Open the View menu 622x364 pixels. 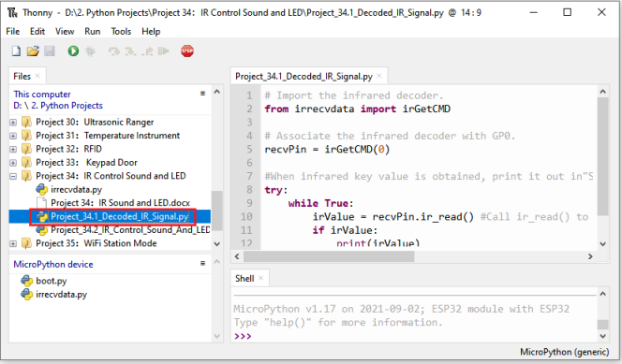[x=65, y=31]
